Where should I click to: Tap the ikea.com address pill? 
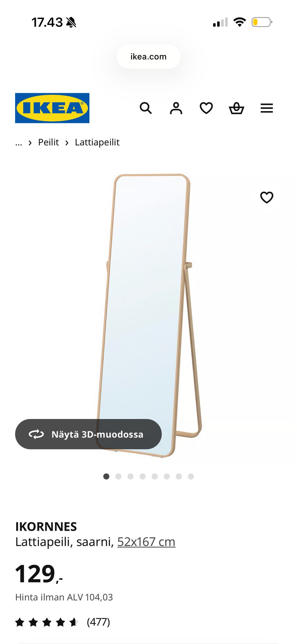(x=148, y=57)
